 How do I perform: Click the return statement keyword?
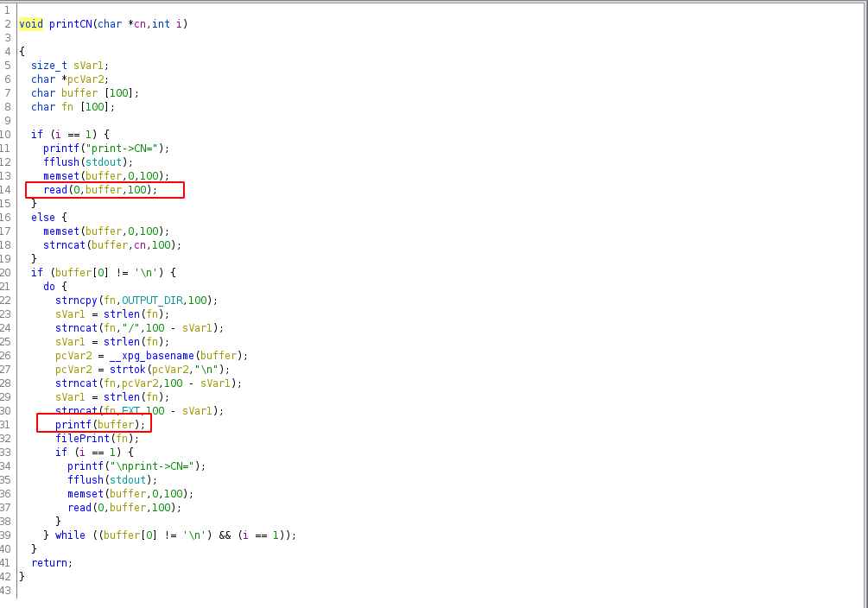click(49, 562)
